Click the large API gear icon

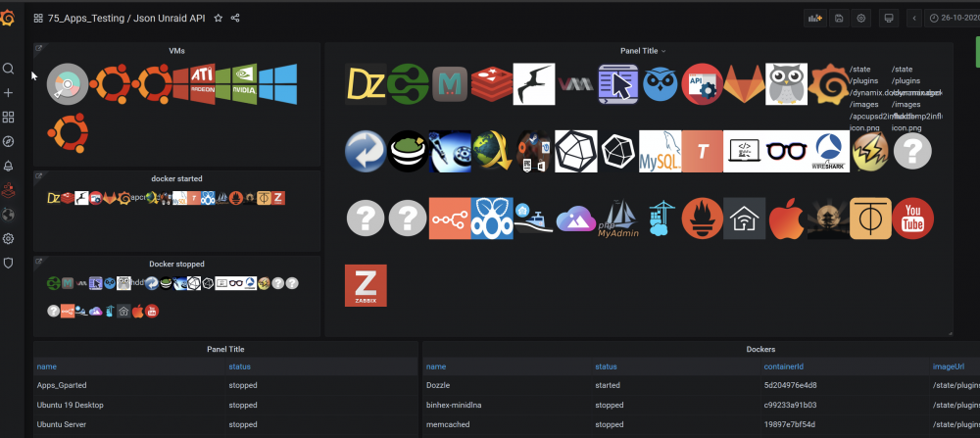click(x=703, y=83)
